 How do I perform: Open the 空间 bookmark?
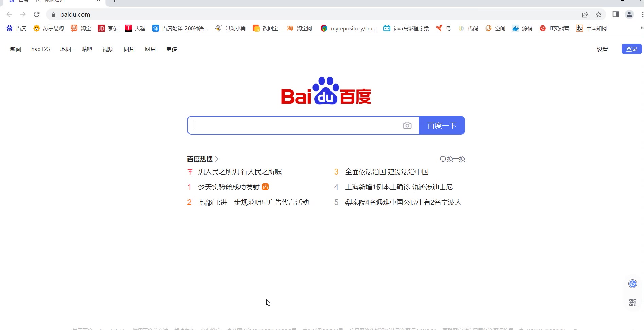[495, 28]
